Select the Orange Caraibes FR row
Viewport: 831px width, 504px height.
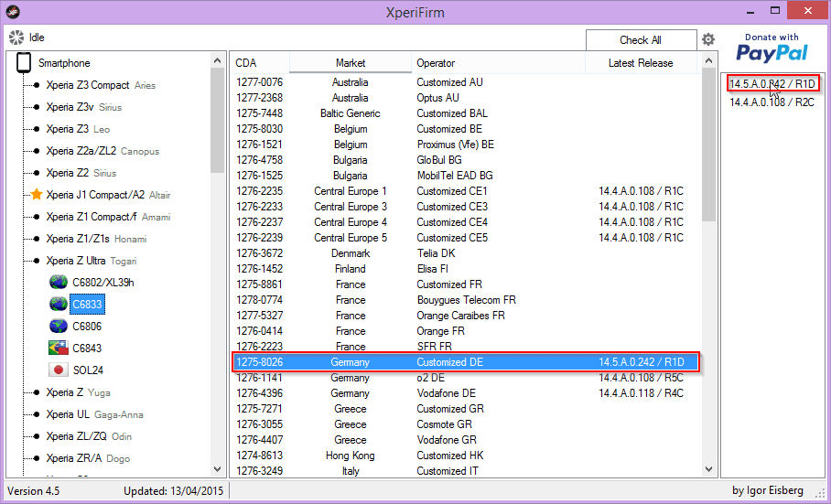465,316
